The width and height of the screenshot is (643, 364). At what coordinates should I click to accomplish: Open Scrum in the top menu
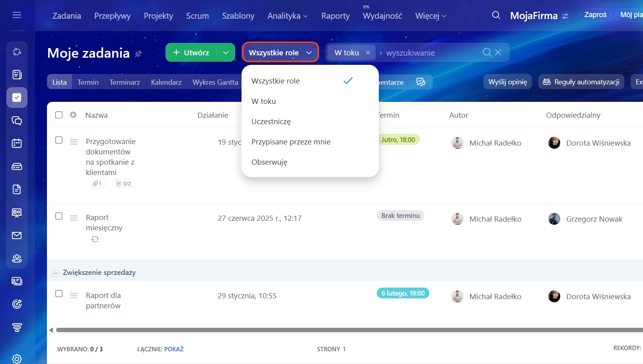(197, 16)
